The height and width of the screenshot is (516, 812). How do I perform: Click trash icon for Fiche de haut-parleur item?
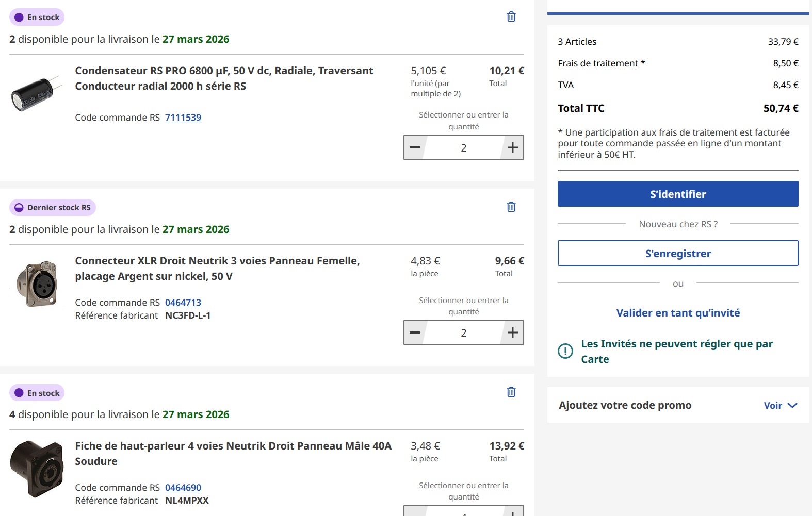pyautogui.click(x=511, y=392)
